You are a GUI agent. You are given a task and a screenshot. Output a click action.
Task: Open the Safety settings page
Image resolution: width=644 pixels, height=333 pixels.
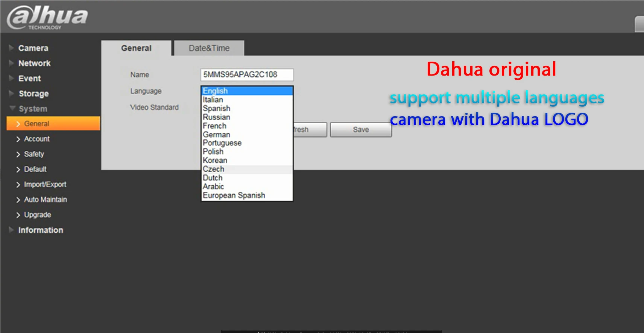click(x=34, y=154)
